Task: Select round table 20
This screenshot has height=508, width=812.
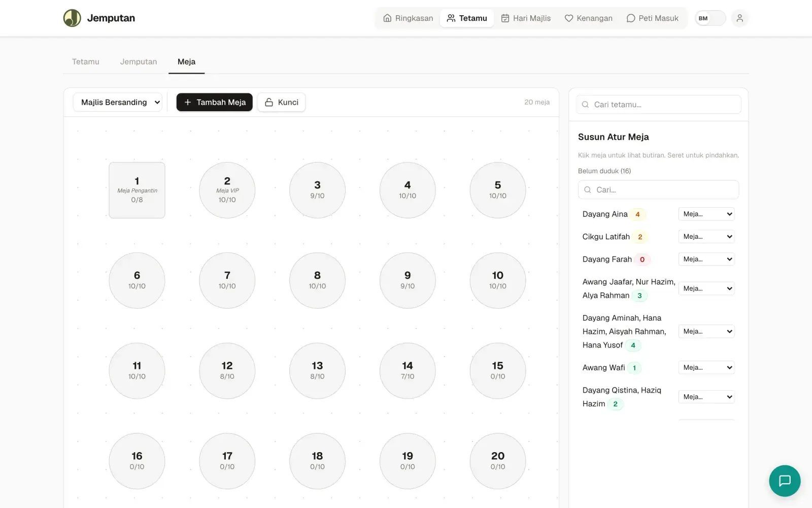Action: 498,461
